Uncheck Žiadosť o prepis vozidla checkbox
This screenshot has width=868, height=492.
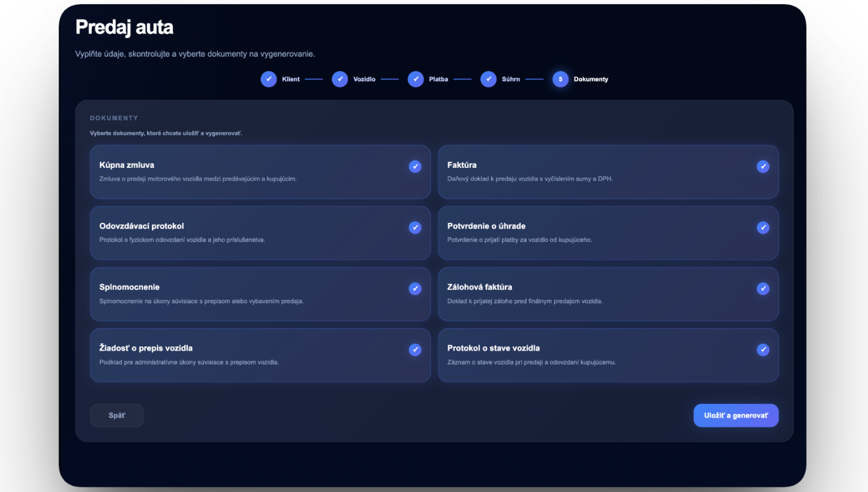tap(415, 350)
